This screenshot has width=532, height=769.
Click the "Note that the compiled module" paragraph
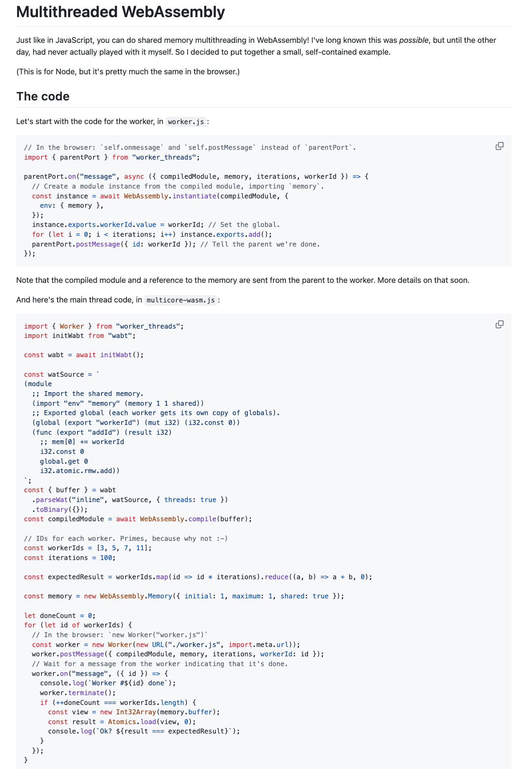243,280
